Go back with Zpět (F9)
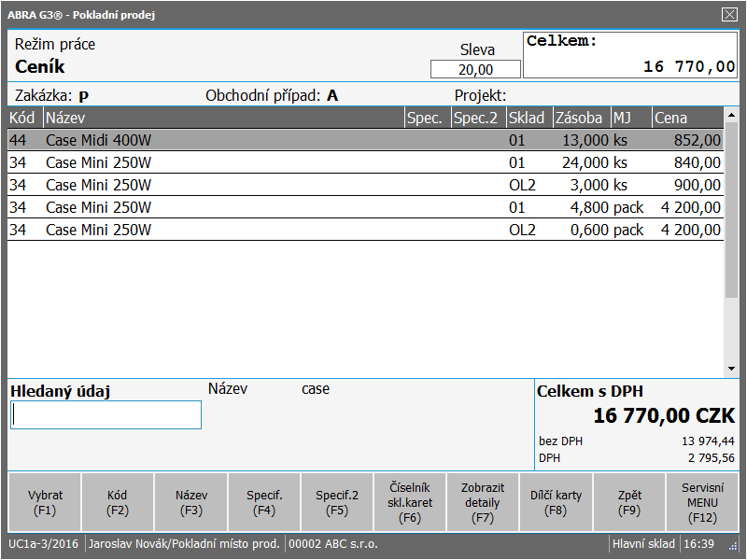This screenshot has width=747, height=560. (x=629, y=502)
